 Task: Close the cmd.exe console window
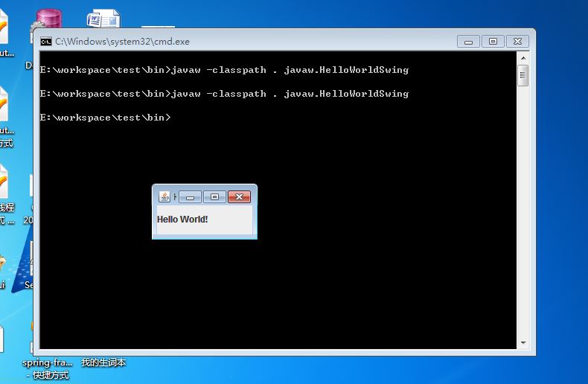pyautogui.click(x=517, y=41)
